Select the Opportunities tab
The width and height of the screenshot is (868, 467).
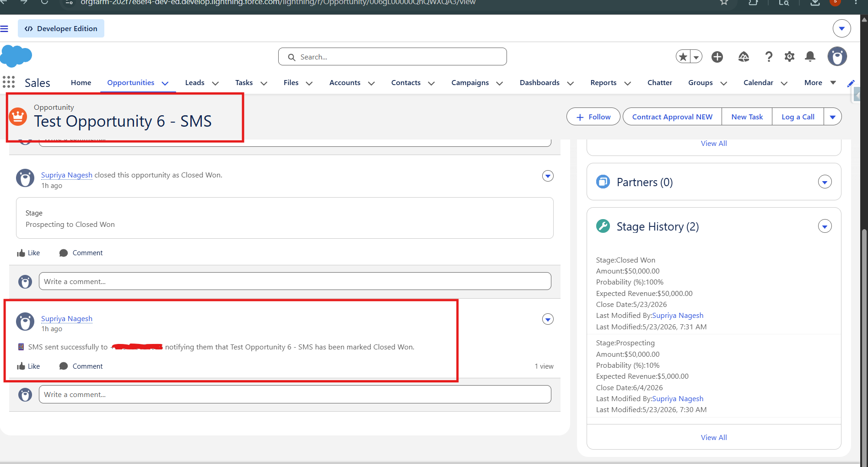[130, 83]
